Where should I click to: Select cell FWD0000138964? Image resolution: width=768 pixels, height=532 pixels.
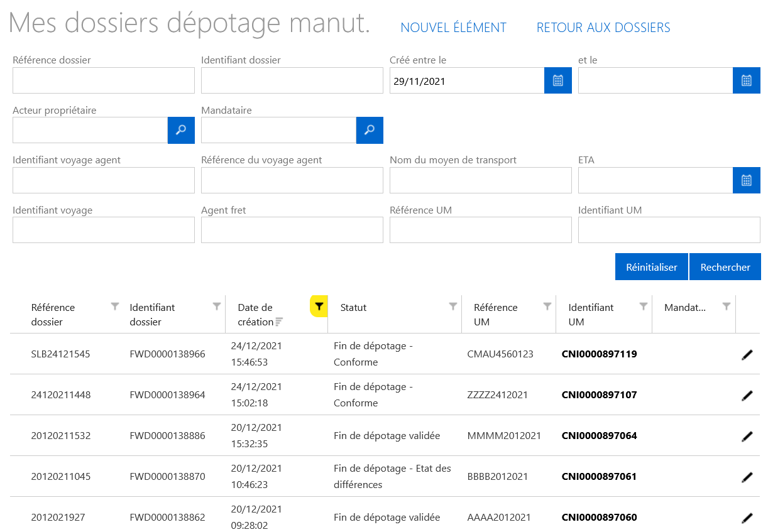click(x=167, y=395)
